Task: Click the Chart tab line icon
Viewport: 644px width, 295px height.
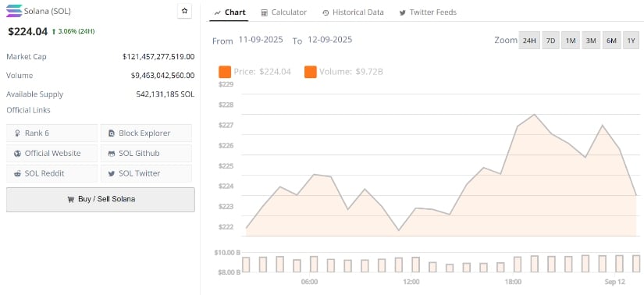Action: coord(218,12)
